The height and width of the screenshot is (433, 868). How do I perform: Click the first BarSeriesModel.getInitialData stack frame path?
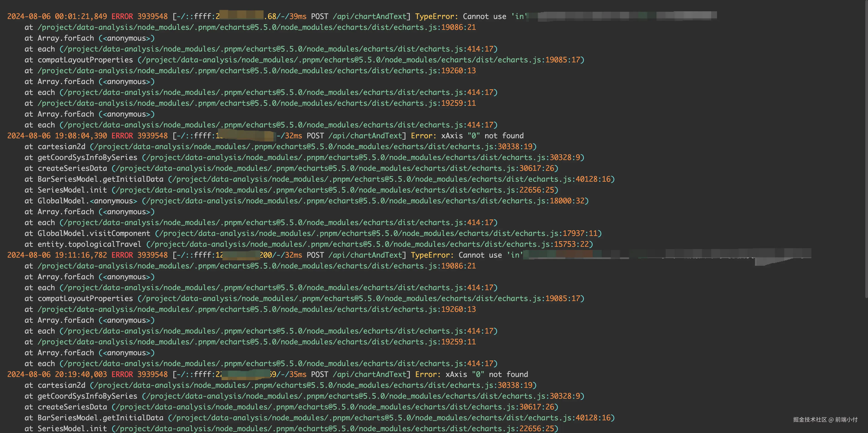pyautogui.click(x=391, y=179)
